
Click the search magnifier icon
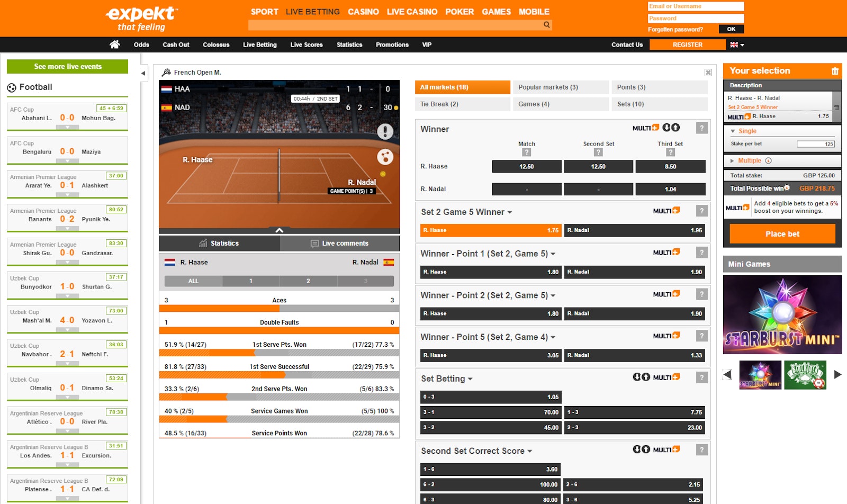[x=546, y=24]
